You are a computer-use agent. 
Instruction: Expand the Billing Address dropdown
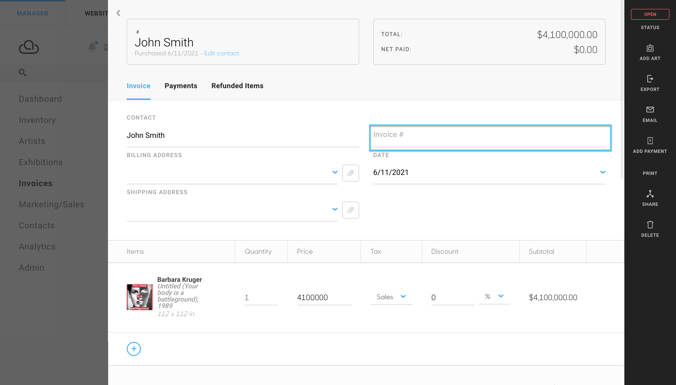coord(335,172)
